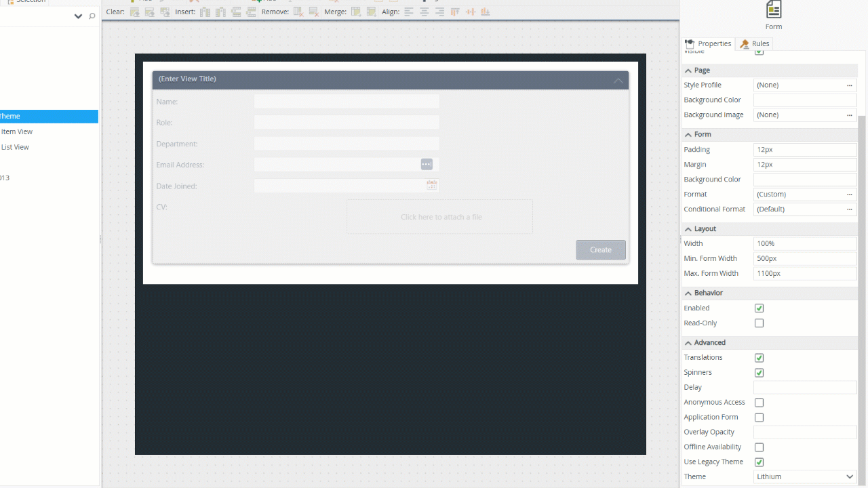The width and height of the screenshot is (868, 488).
Task: Open the Email Address ellipsis picker
Action: 427,165
